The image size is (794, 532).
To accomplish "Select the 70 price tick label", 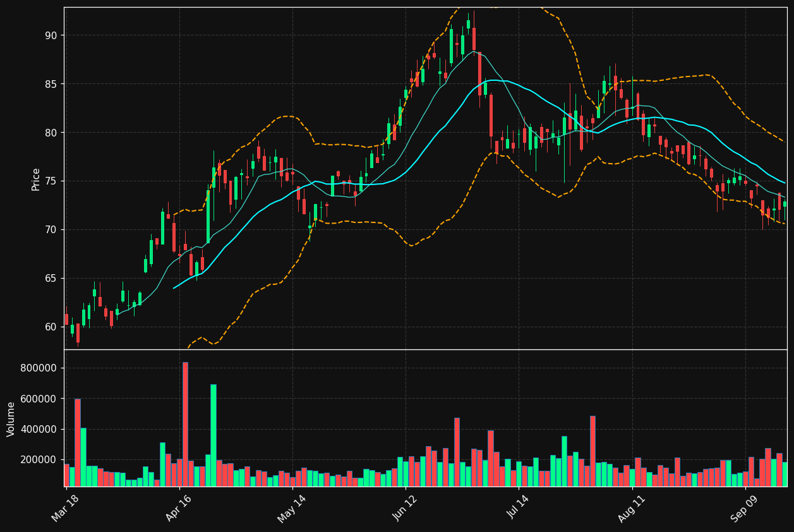I will 51,230.
